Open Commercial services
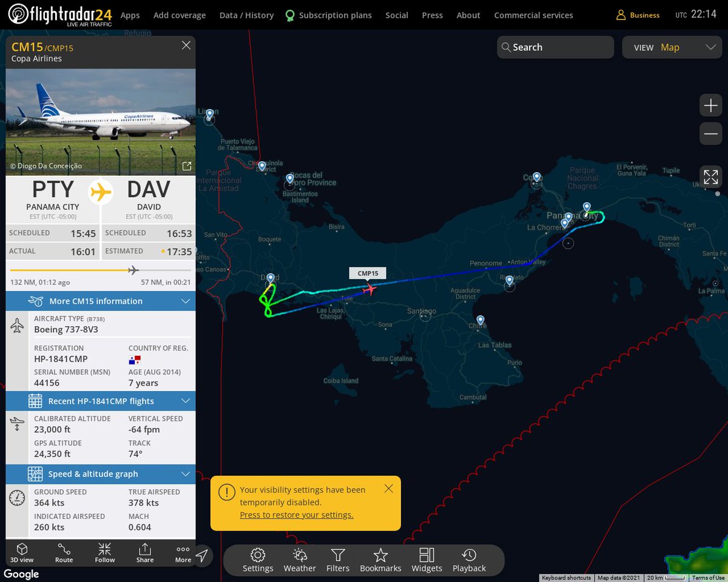The width and height of the screenshot is (728, 582). click(533, 15)
